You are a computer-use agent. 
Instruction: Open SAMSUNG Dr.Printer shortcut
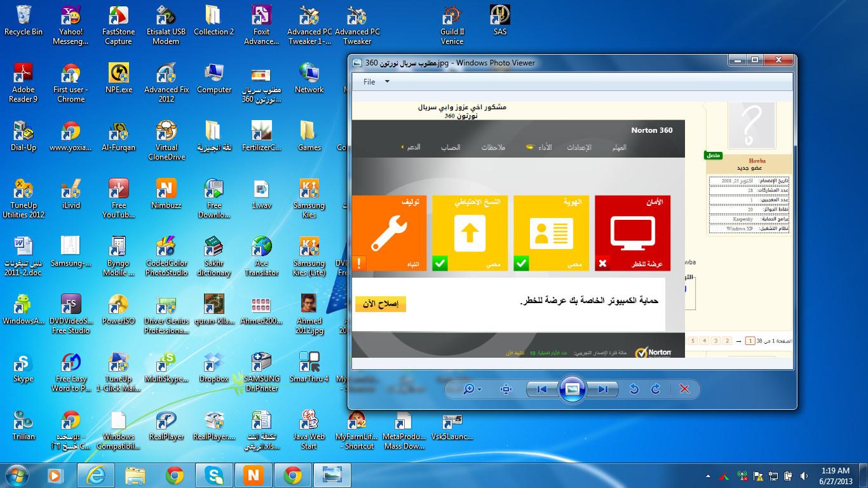[262, 372]
